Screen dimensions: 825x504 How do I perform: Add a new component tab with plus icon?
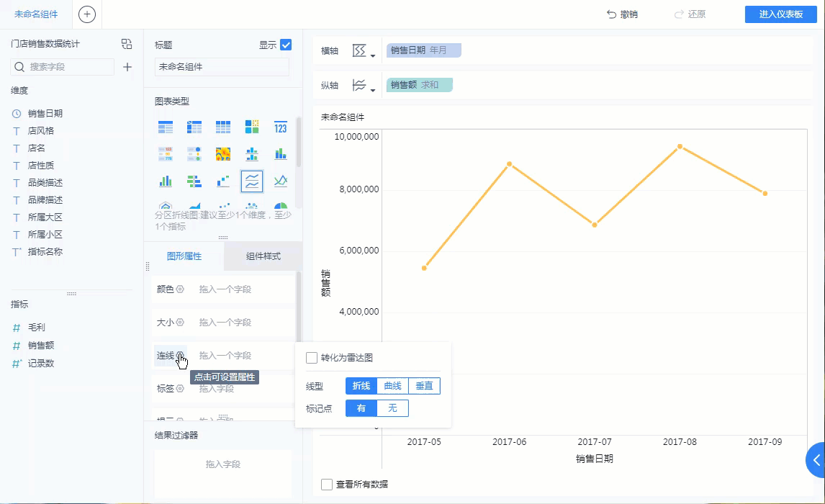(87, 14)
